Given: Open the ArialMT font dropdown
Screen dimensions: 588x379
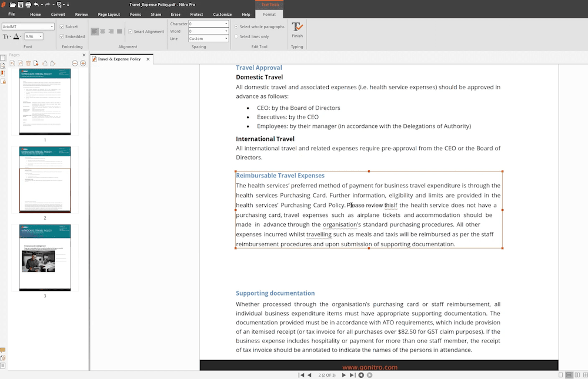Looking at the screenshot, I should (x=52, y=26).
